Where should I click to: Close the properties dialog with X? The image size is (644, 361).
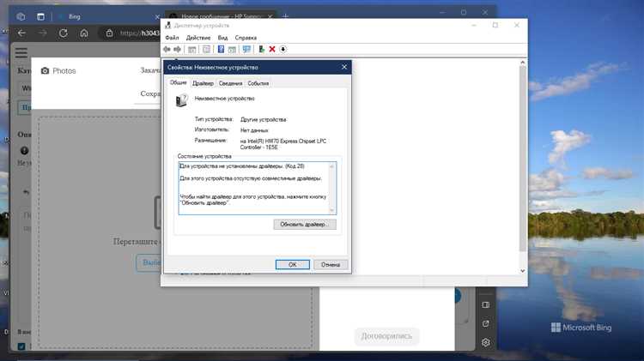coord(344,67)
